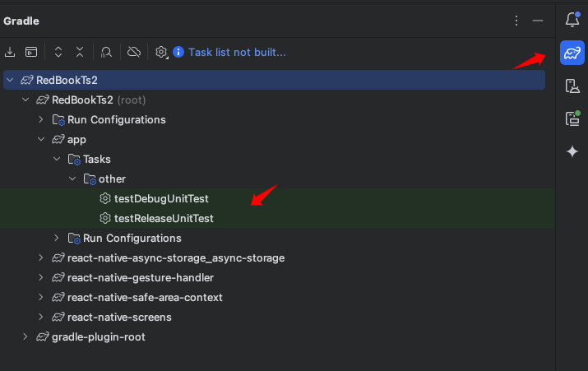Click the folder icon beside 'other'
588x371 pixels.
(90, 179)
